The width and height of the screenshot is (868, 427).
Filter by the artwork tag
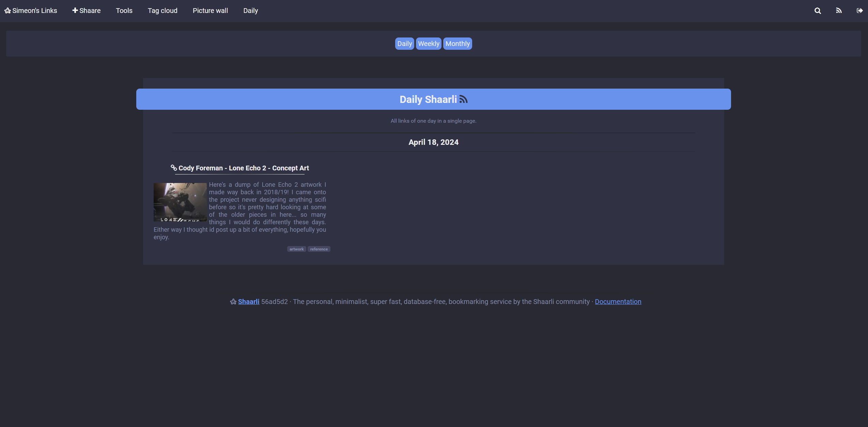[296, 249]
